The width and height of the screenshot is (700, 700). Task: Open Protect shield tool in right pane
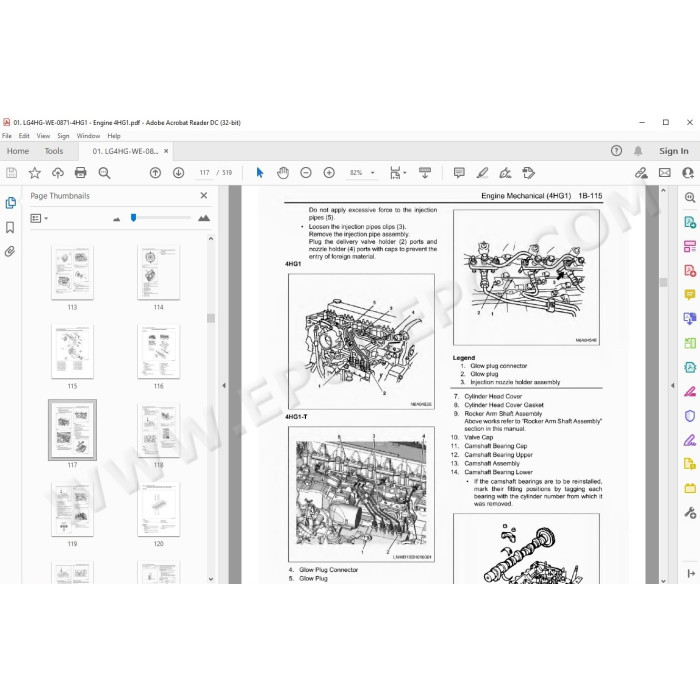[x=690, y=416]
